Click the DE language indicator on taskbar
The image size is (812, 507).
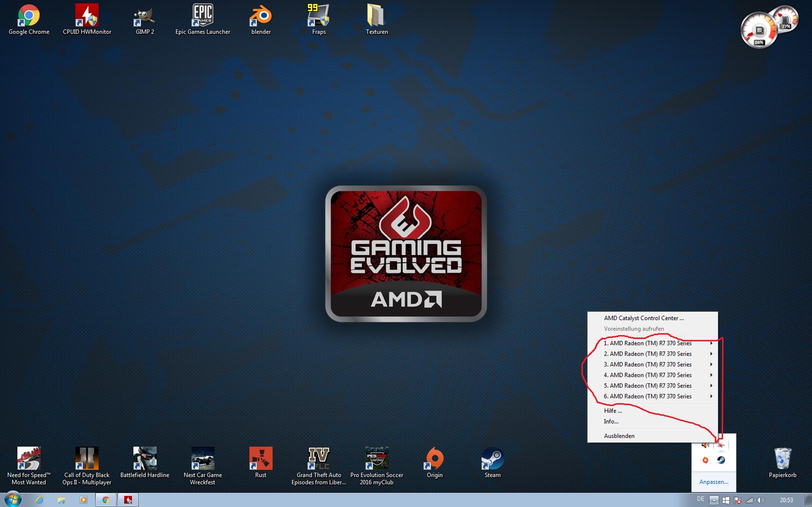click(x=701, y=499)
